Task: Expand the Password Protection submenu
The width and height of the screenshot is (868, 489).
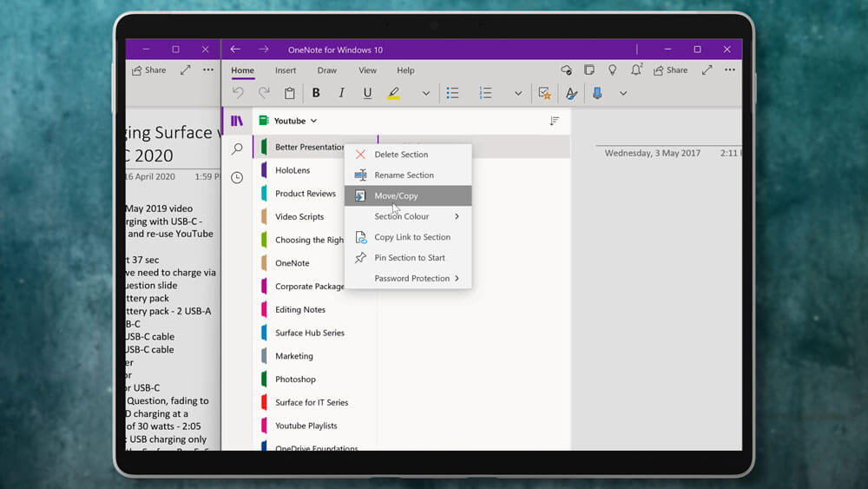Action: point(412,279)
